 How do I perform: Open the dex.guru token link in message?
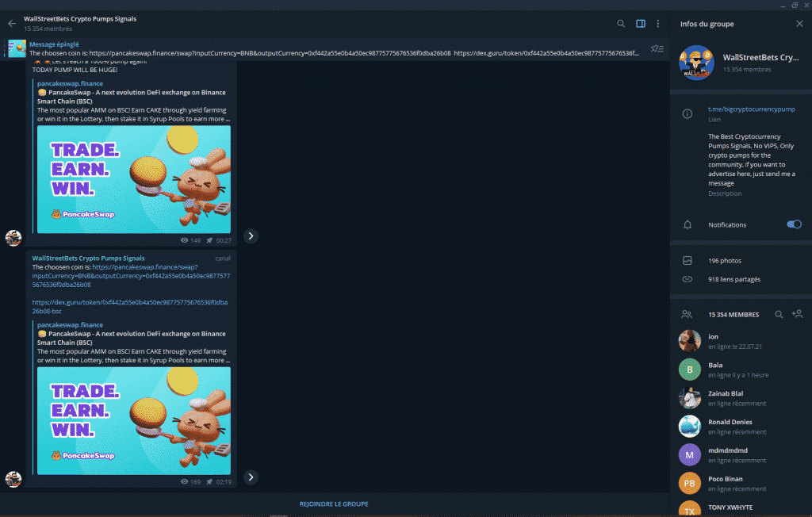pos(130,306)
